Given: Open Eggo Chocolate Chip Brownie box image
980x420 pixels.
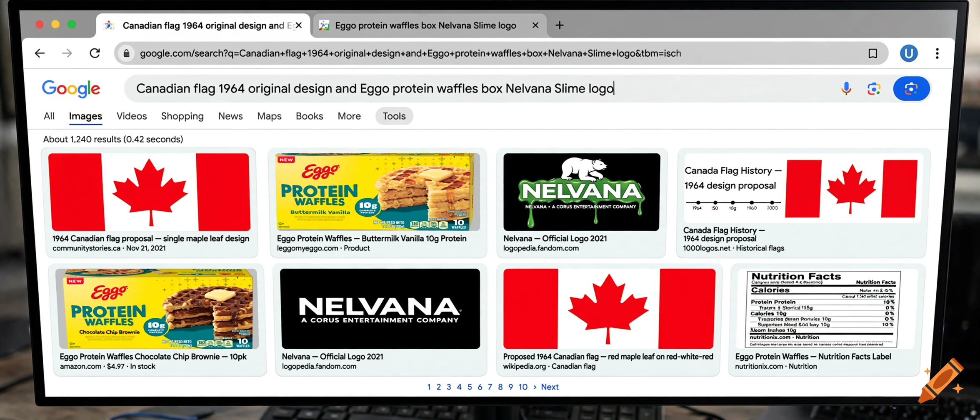Looking at the screenshot, I should (157, 308).
